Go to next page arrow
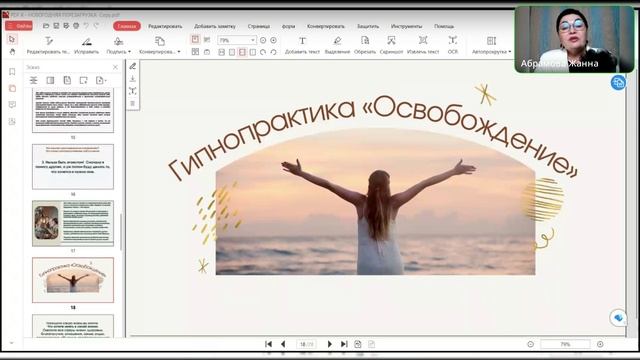 [330, 344]
